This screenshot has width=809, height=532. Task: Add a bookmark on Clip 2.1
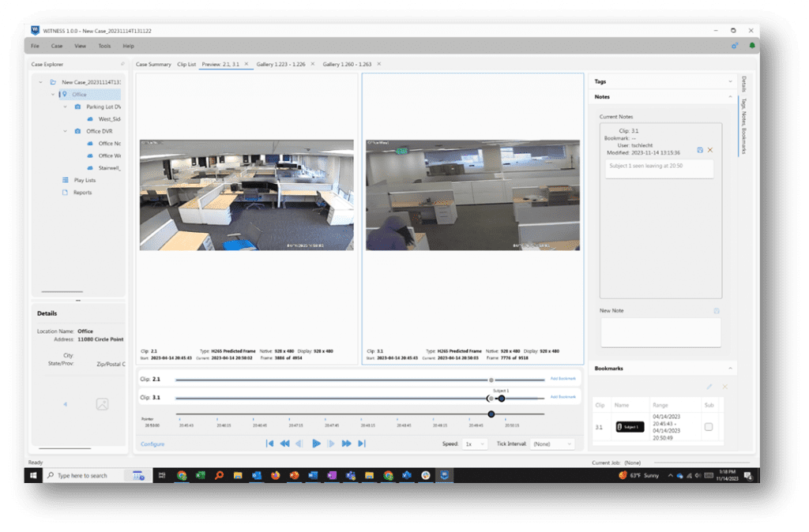pos(563,379)
